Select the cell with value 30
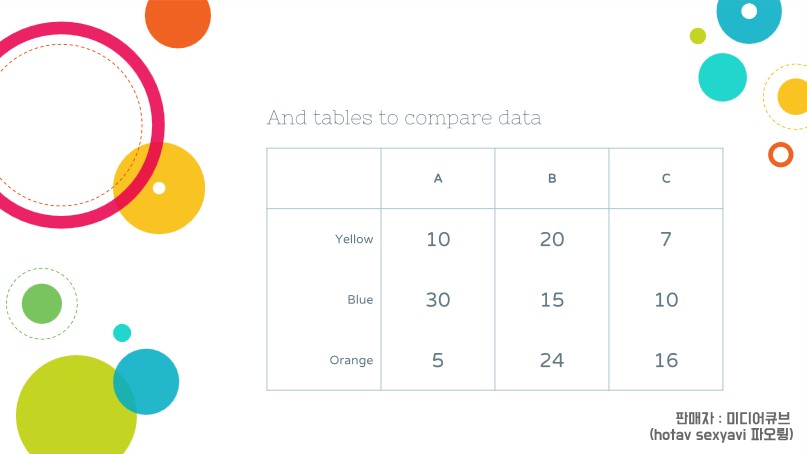Image resolution: width=807 pixels, height=454 pixels. [x=438, y=300]
